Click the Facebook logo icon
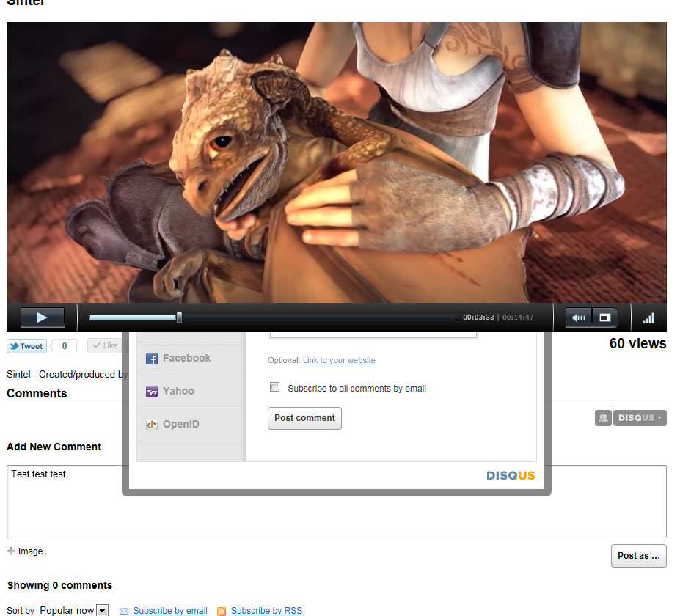 152,359
